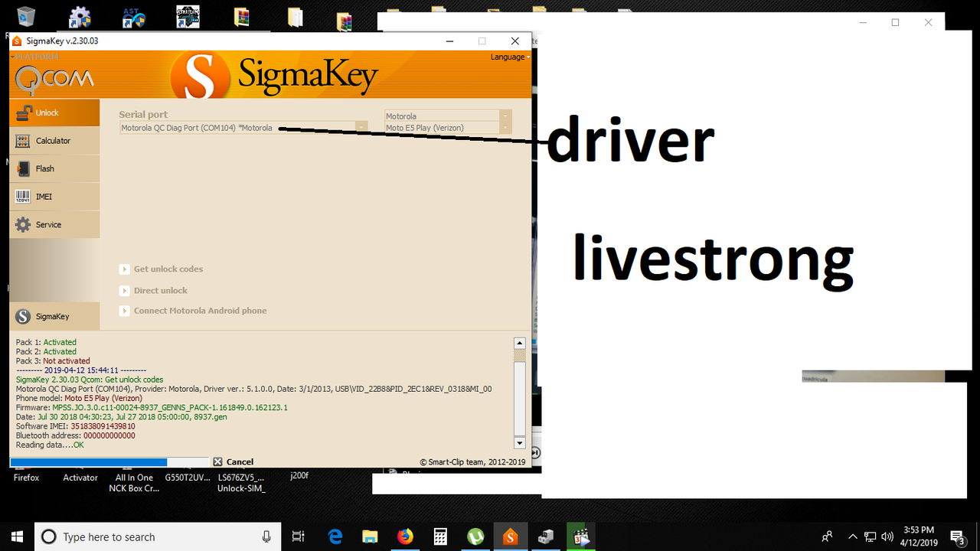Open the IMEI tool
Image resolution: width=980 pixels, height=551 pixels.
click(x=42, y=196)
